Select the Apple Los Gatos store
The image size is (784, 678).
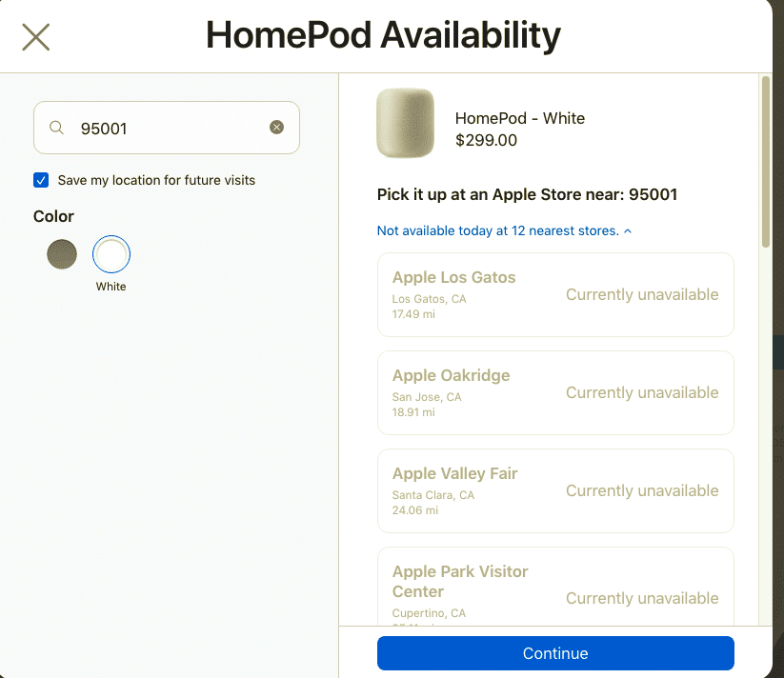click(555, 294)
